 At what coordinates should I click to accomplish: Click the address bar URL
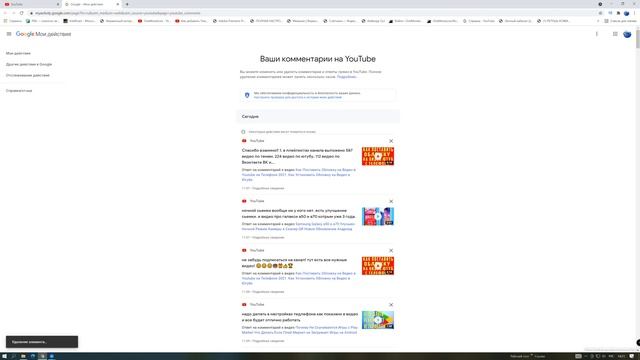pos(118,13)
